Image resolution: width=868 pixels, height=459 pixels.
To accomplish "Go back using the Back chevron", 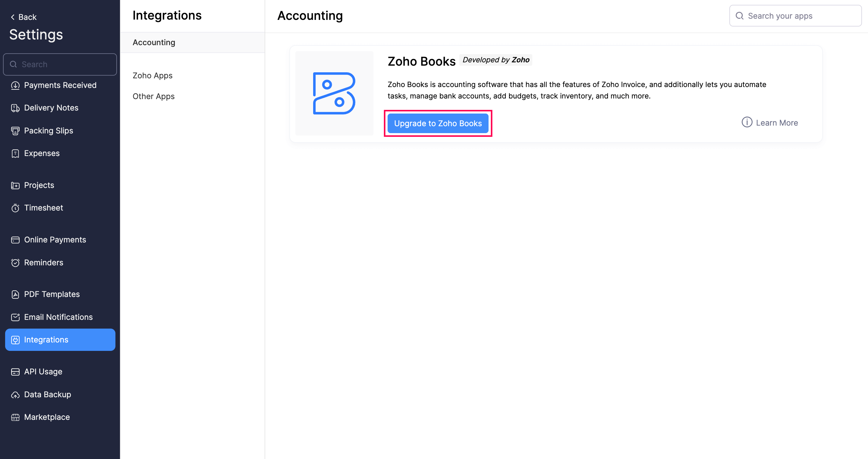I will click(13, 17).
